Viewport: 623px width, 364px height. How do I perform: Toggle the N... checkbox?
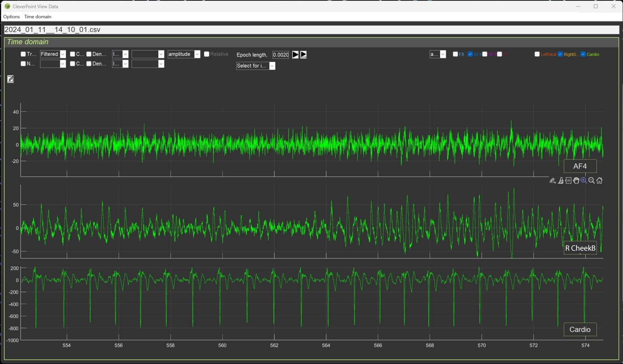click(23, 64)
